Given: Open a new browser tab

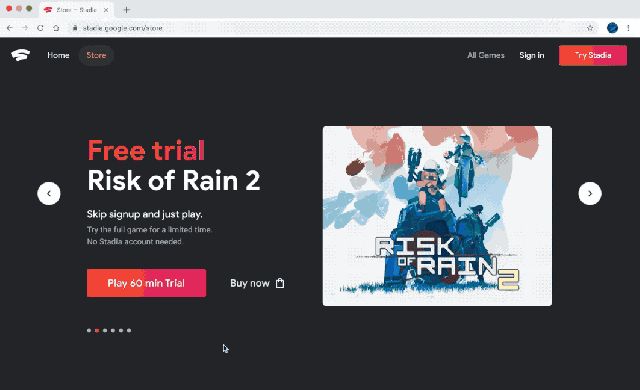Looking at the screenshot, I should 127,10.
